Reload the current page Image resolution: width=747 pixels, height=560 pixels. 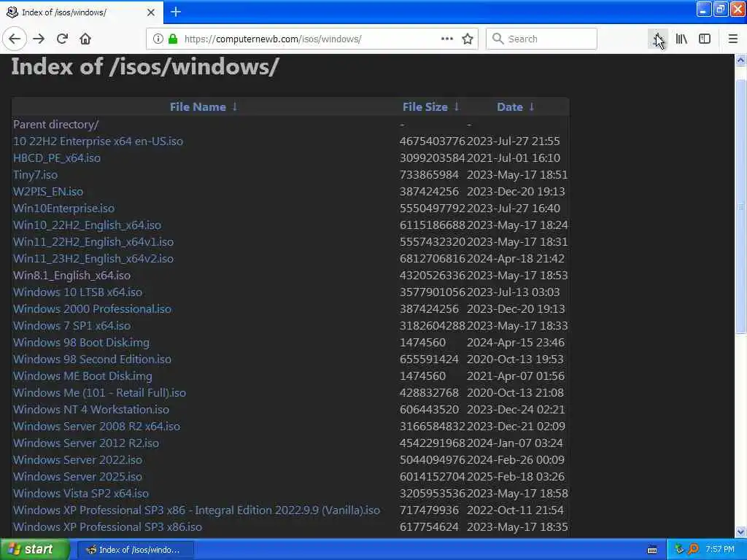tap(63, 39)
